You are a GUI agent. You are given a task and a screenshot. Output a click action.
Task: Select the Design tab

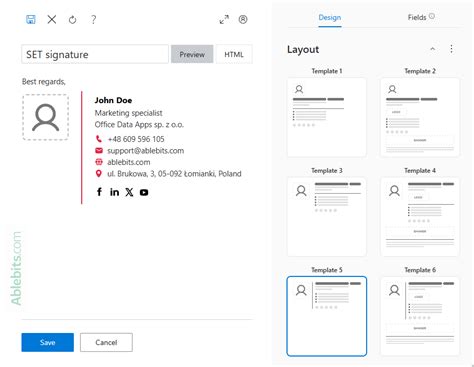[330, 17]
